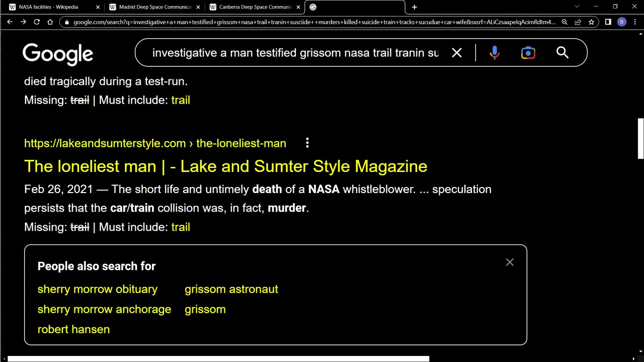Close the People also search for box

tap(510, 262)
